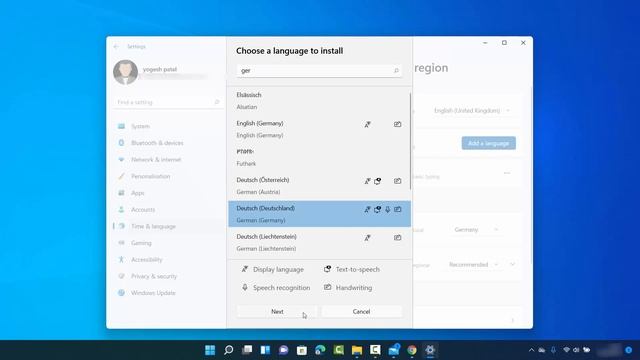
Task: Click text-to-speech icon on Deutsch (Österreich) row
Action: [x=378, y=181]
